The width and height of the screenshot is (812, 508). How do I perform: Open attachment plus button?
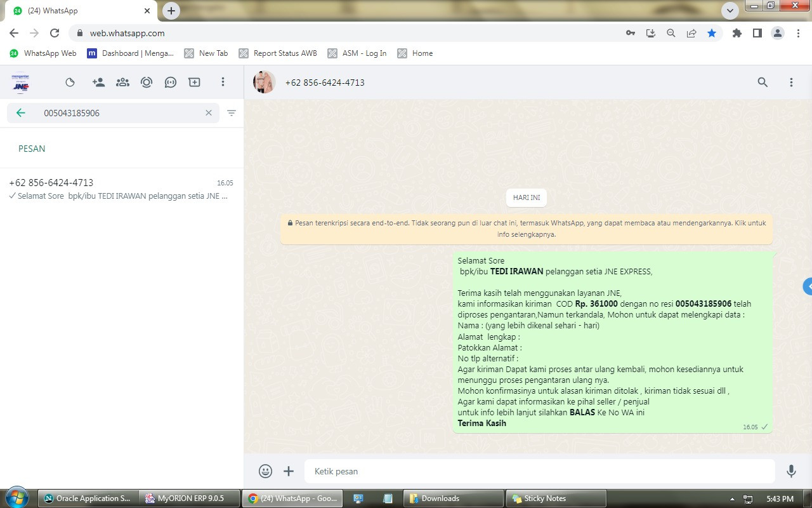(289, 471)
